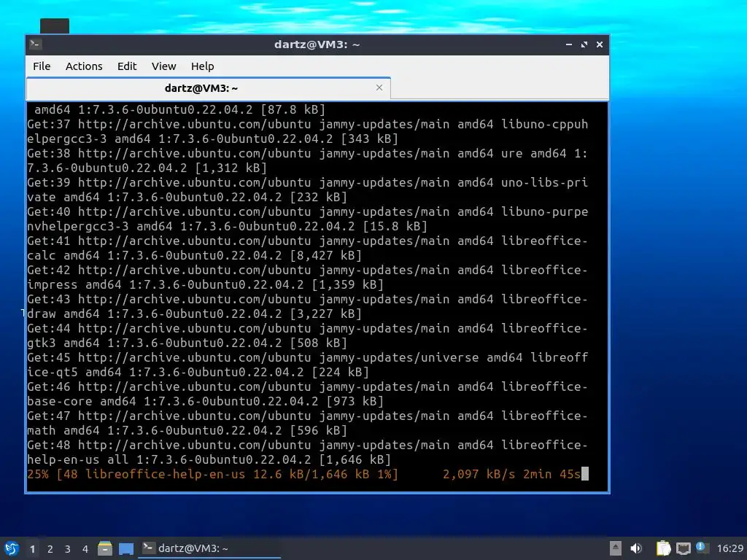The height and width of the screenshot is (560, 747).
Task: Open the network connection tray icon
Action: [683, 548]
